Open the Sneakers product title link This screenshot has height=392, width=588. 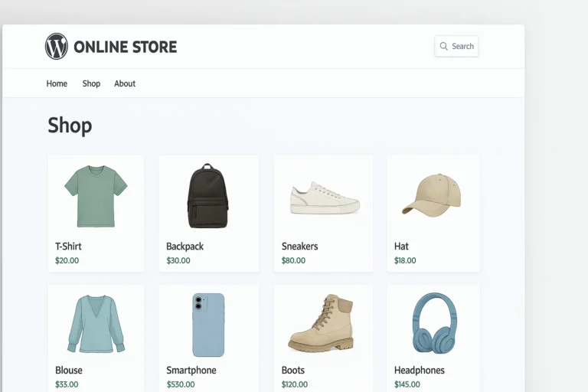coord(299,247)
